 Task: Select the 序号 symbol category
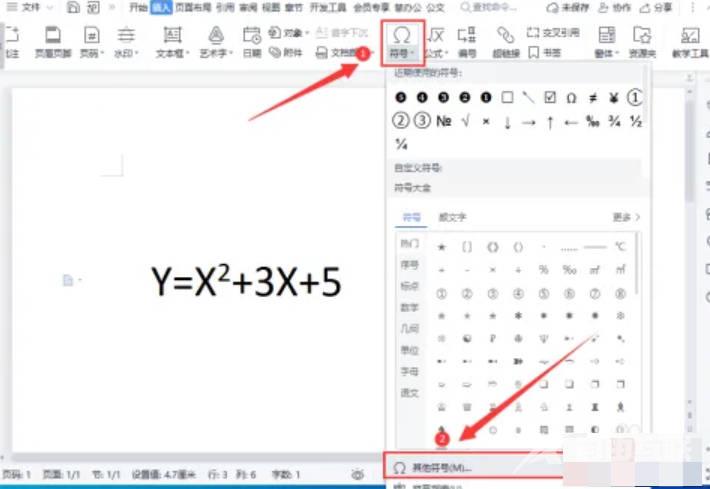[x=409, y=265]
